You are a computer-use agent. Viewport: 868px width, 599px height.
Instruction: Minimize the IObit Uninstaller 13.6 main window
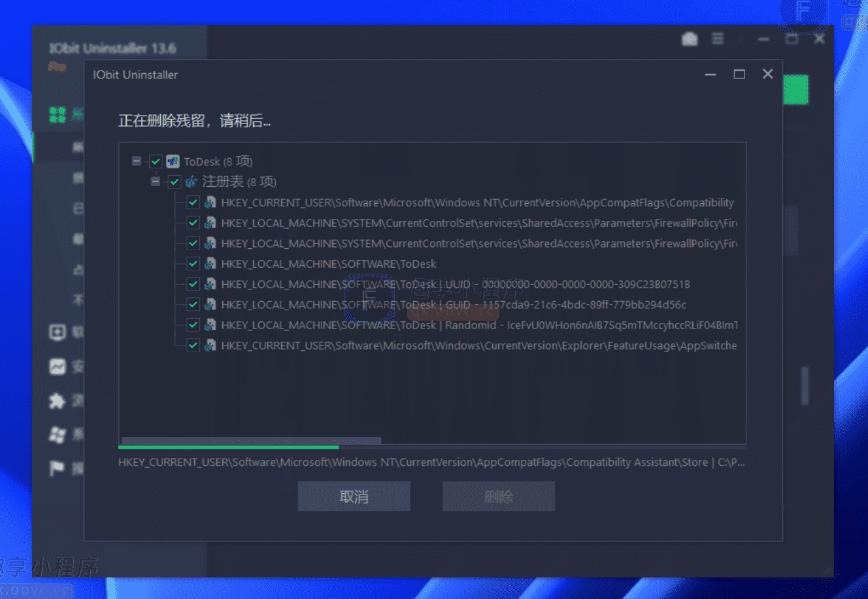click(763, 39)
